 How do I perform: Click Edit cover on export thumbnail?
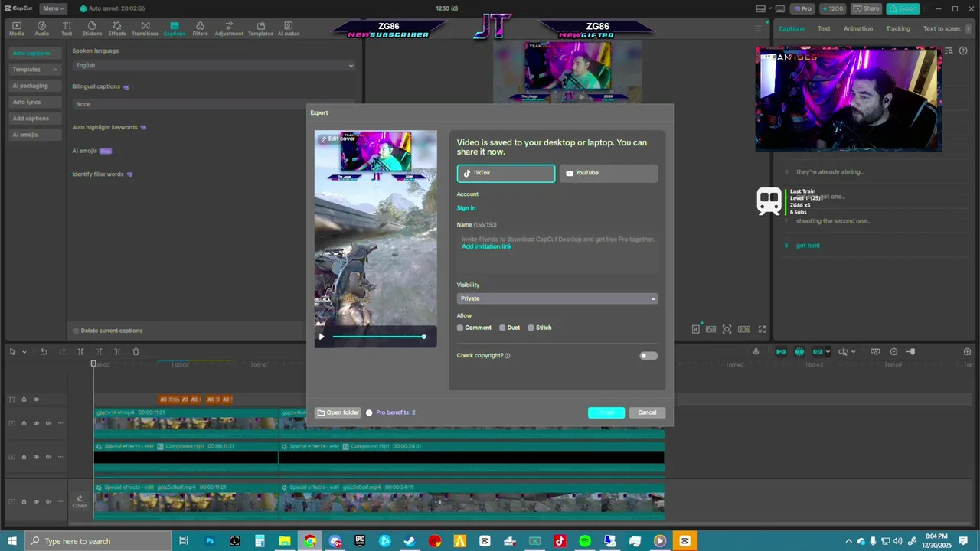pyautogui.click(x=338, y=139)
